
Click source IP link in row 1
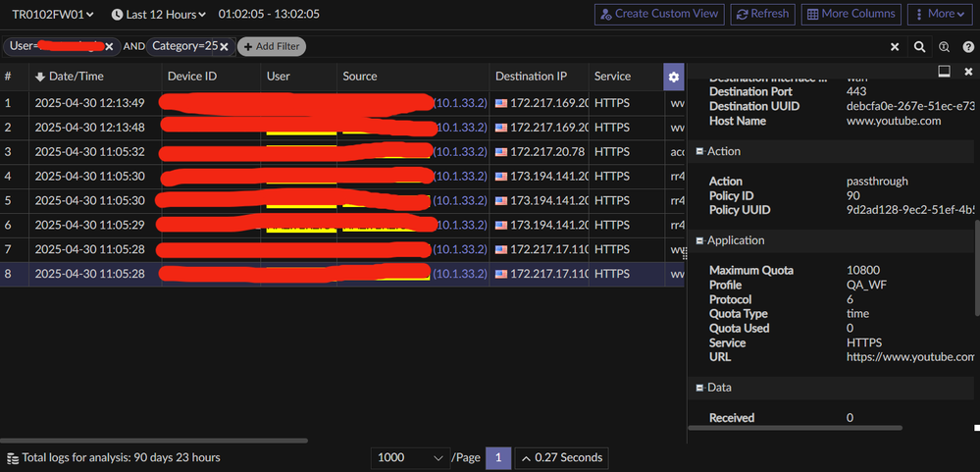(460, 102)
